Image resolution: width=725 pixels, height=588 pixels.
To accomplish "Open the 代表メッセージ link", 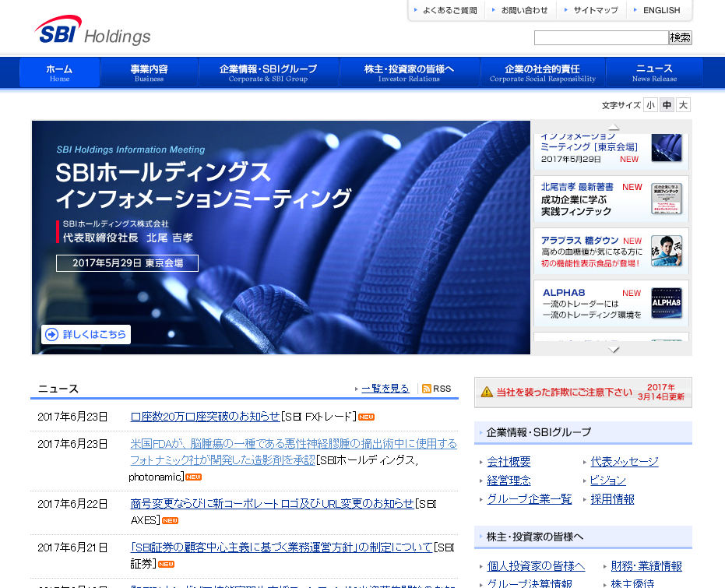I will (x=625, y=461).
